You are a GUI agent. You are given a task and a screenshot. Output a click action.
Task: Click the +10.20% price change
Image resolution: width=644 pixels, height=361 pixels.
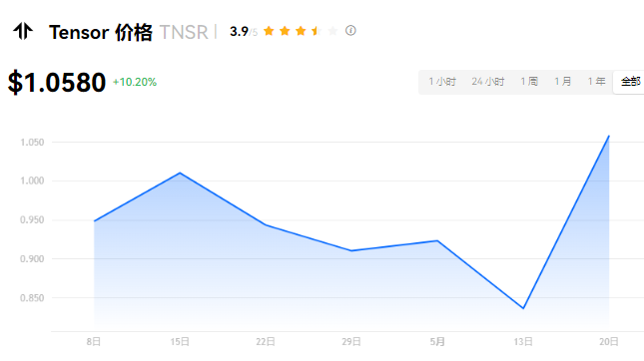point(135,82)
